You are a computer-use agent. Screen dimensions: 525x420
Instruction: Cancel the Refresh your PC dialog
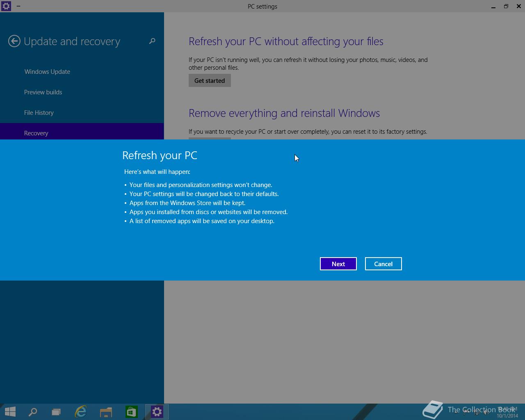coord(383,264)
